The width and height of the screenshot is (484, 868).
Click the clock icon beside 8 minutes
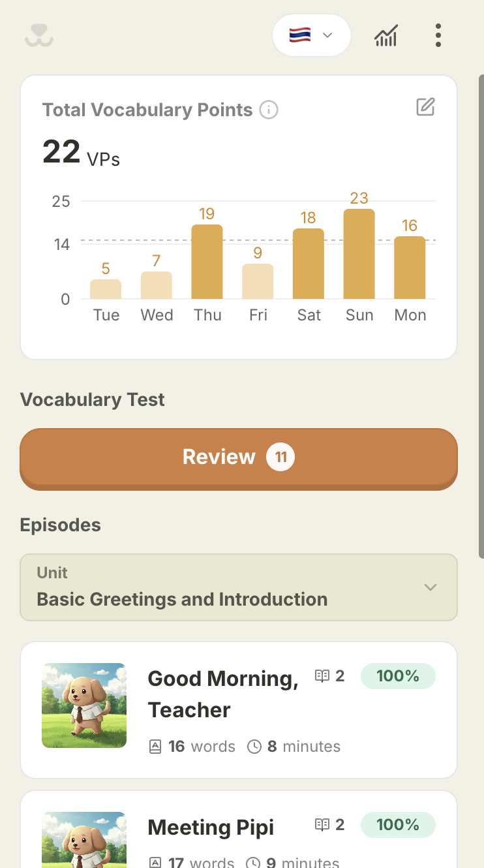254,747
